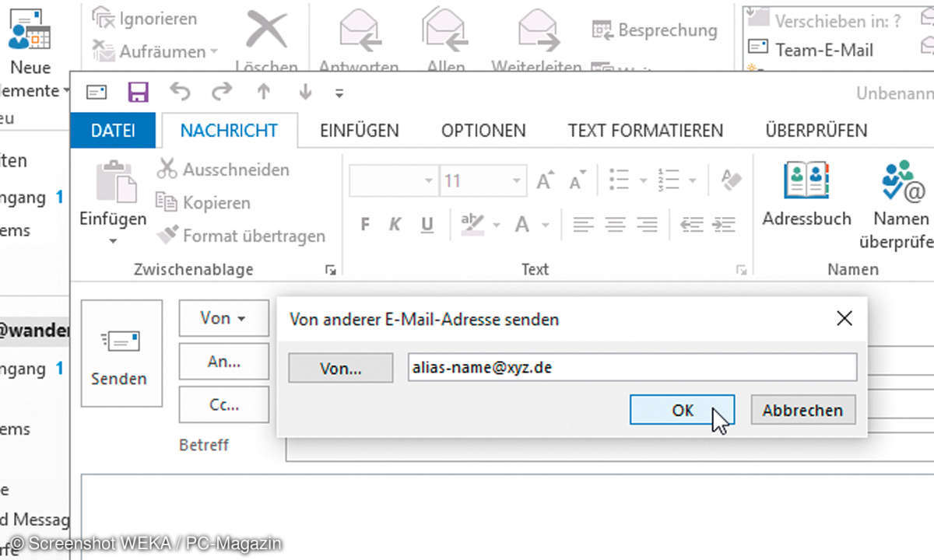The image size is (934, 560).
Task: Switch to the EINFÜGEN tab
Action: (359, 131)
